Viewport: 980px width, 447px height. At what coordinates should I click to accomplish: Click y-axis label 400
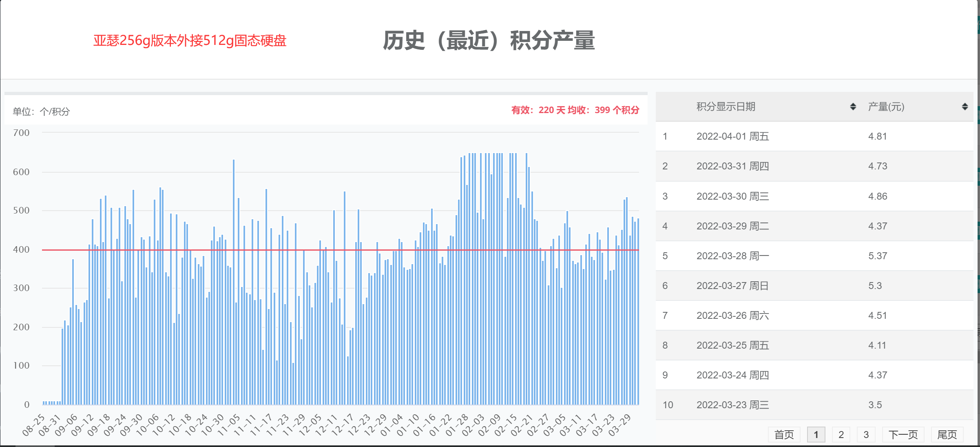(x=21, y=249)
